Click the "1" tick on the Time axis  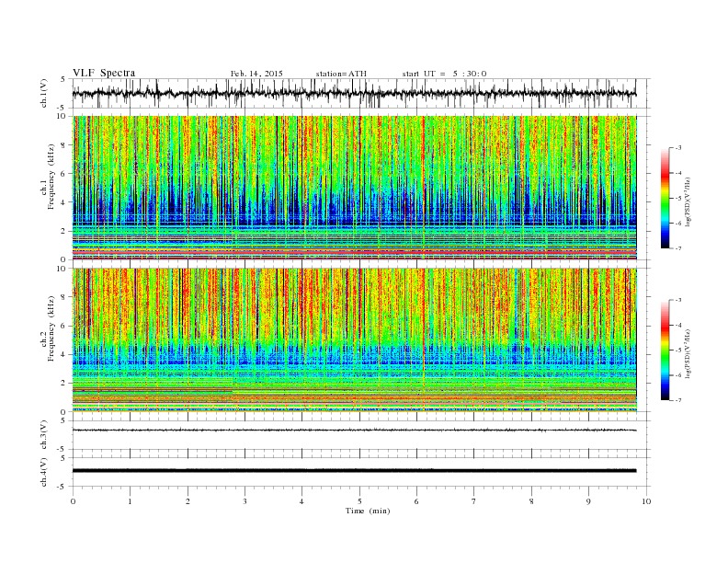click(130, 501)
